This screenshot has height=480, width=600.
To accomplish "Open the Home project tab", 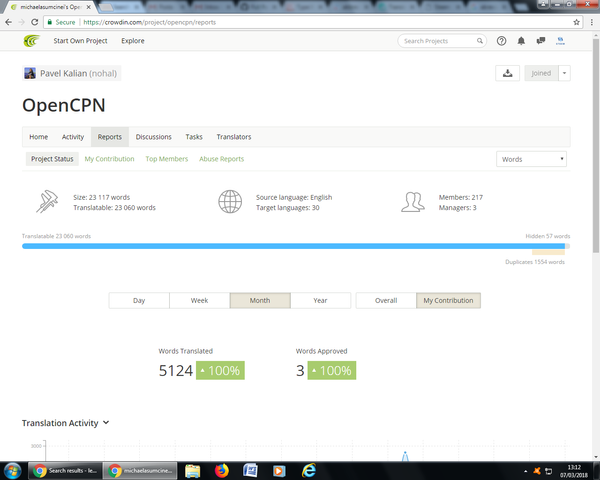I will (x=39, y=137).
